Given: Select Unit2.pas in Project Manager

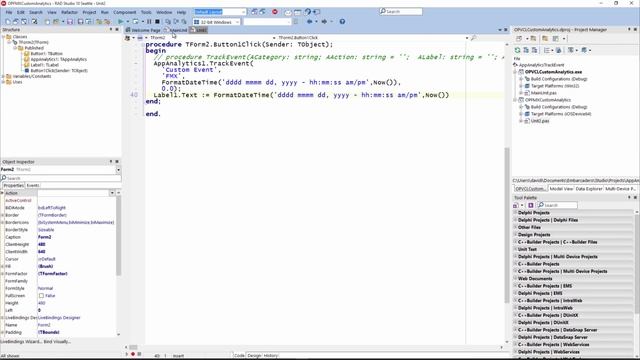Looking at the screenshot, I should 540,121.
